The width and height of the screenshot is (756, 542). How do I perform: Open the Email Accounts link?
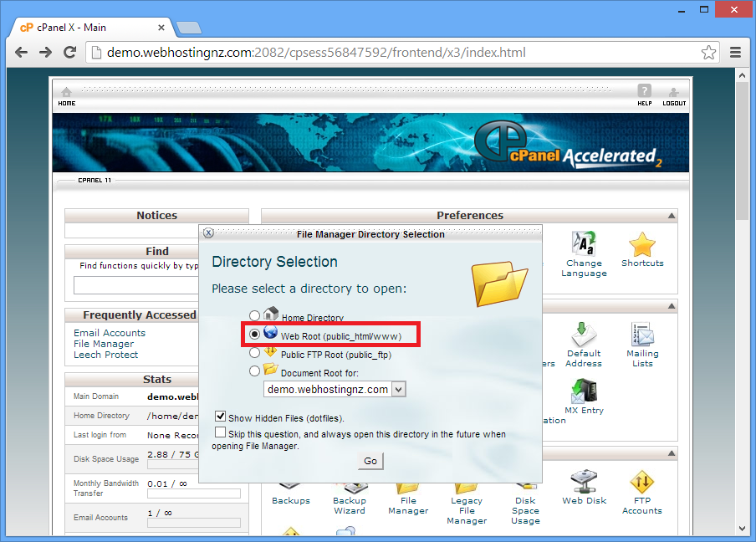tap(110, 333)
